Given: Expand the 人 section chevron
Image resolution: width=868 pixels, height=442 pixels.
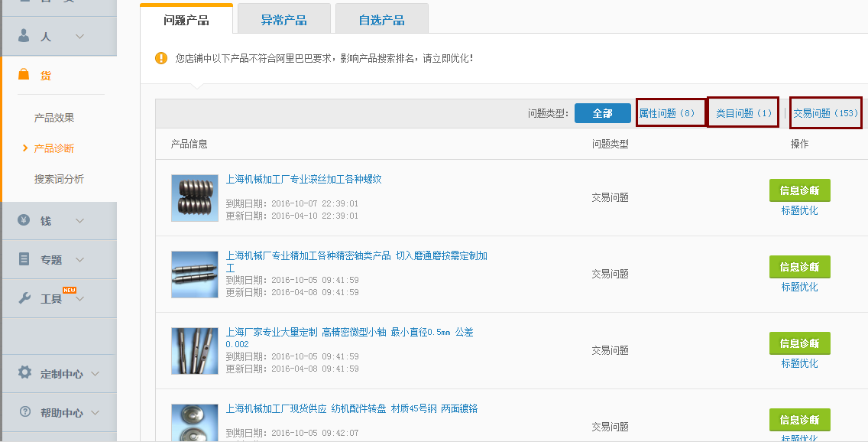Looking at the screenshot, I should (79, 36).
